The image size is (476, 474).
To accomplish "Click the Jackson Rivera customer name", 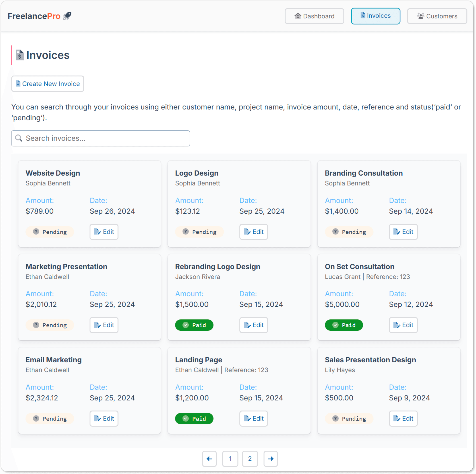I will [x=198, y=277].
